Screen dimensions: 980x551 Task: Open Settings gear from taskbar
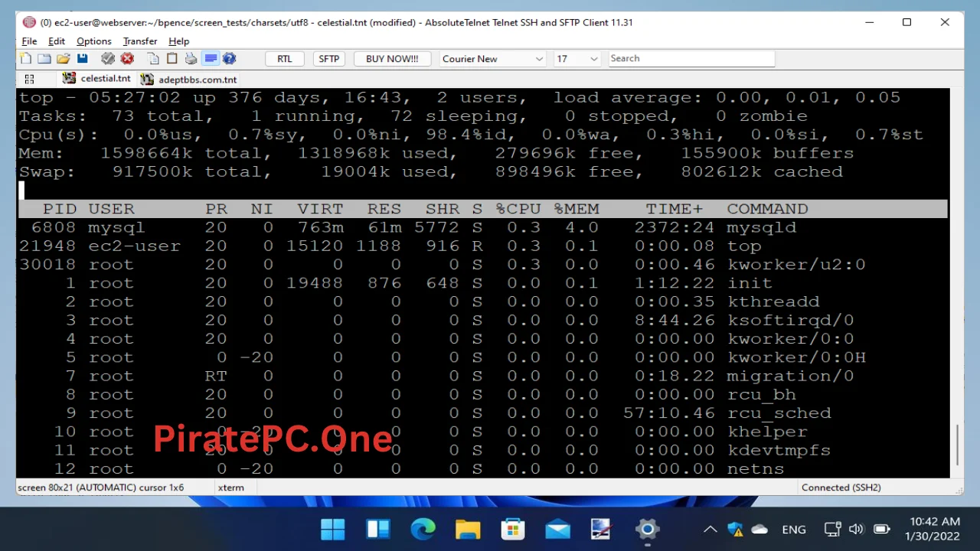pyautogui.click(x=647, y=529)
